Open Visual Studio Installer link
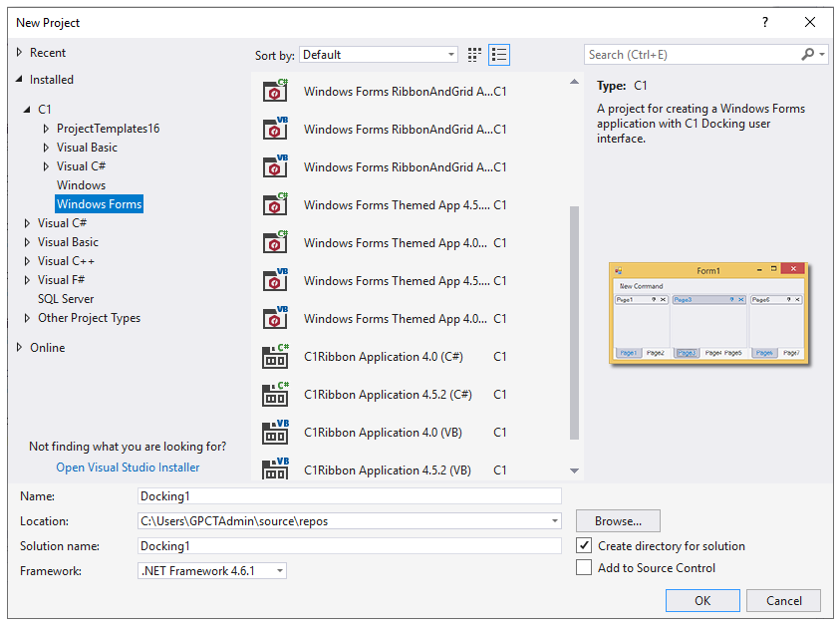The height and width of the screenshot is (625, 840). click(128, 468)
